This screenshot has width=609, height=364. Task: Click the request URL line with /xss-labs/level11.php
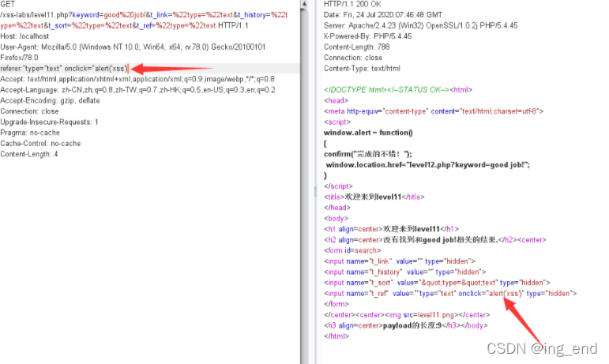(x=144, y=15)
